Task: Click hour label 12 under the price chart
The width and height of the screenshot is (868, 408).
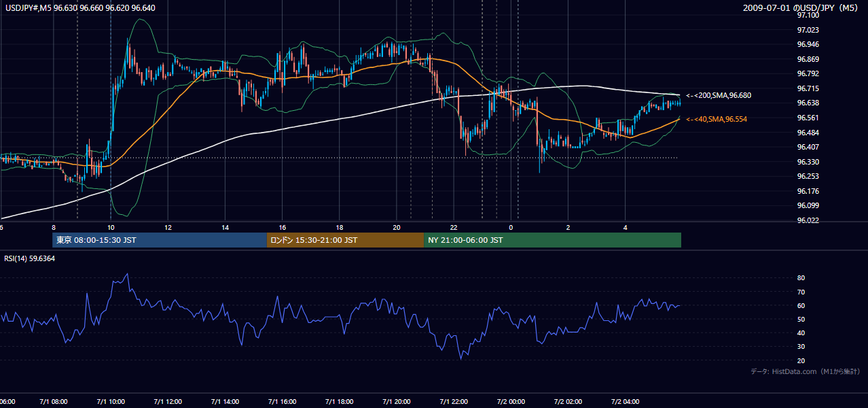Action: 167,228
